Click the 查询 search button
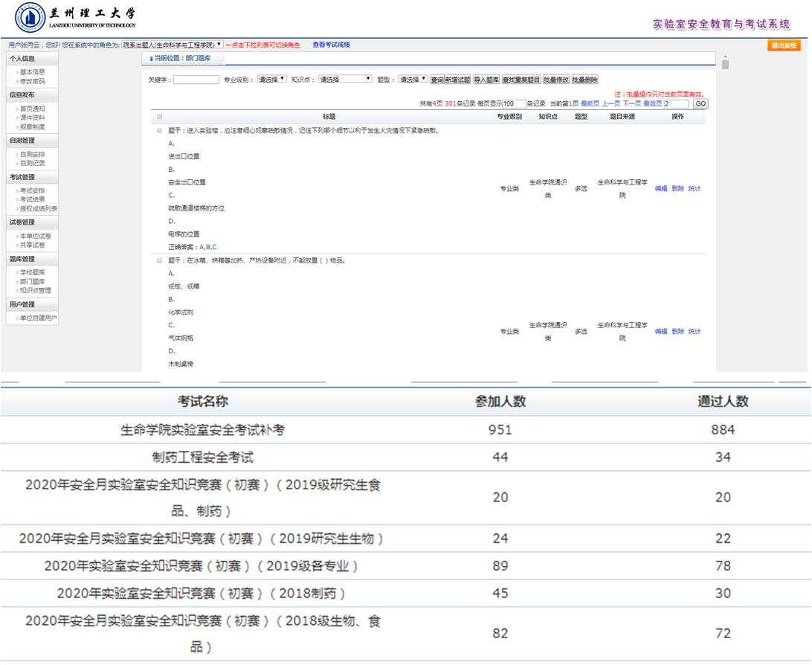Screen dimensions: 812x665 click(x=436, y=80)
